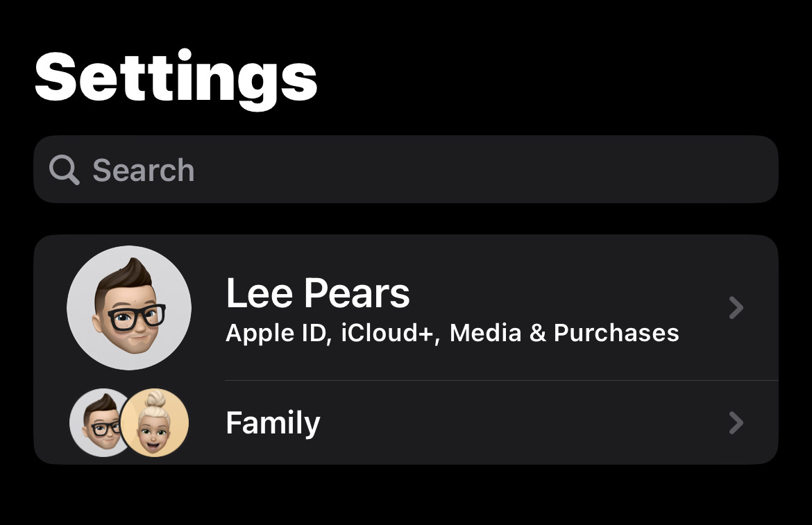Click the account card below the search bar
Viewport: 812px width, 525px height.
pyautogui.click(x=406, y=349)
